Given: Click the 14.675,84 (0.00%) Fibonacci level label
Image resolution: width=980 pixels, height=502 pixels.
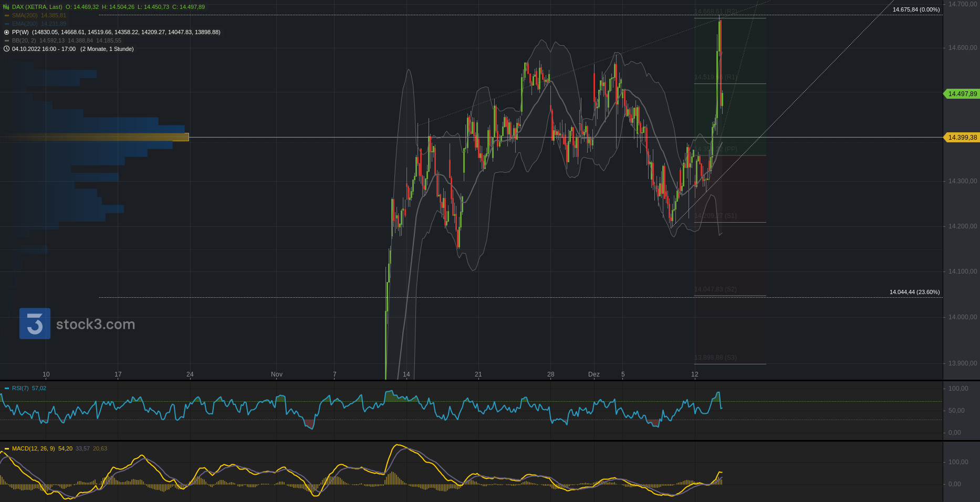Looking at the screenshot, I should [916, 9].
